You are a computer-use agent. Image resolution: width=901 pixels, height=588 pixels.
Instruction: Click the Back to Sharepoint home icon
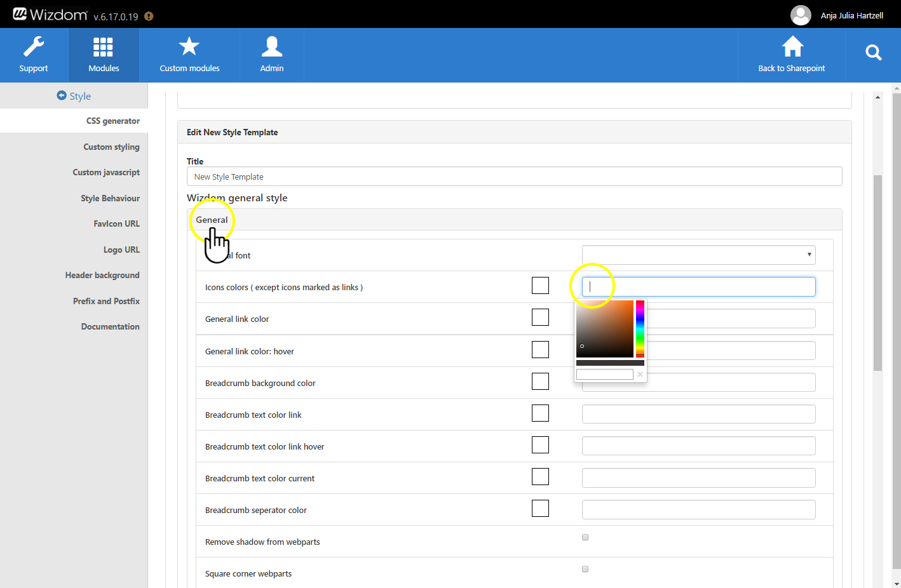[x=792, y=48]
